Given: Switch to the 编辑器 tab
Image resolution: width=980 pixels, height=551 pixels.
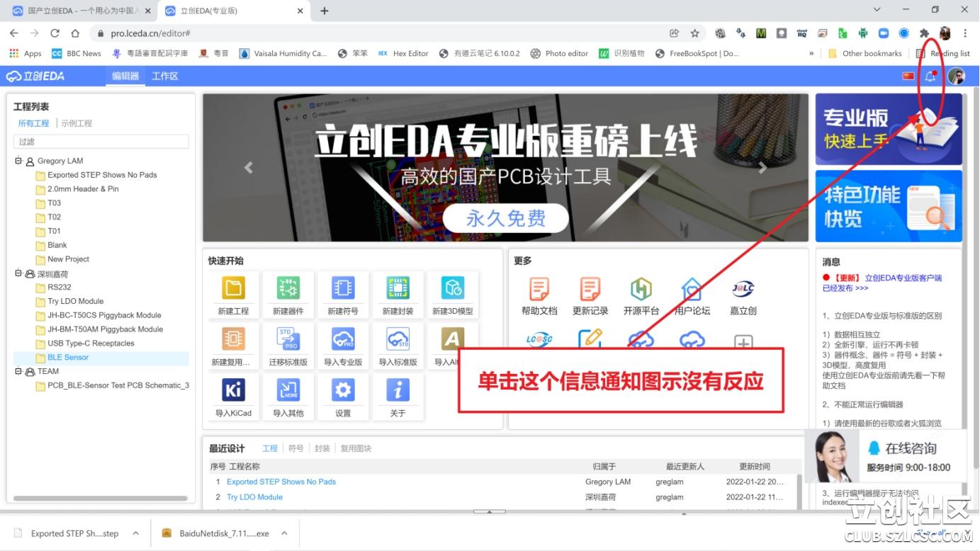Looking at the screenshot, I should click(125, 76).
